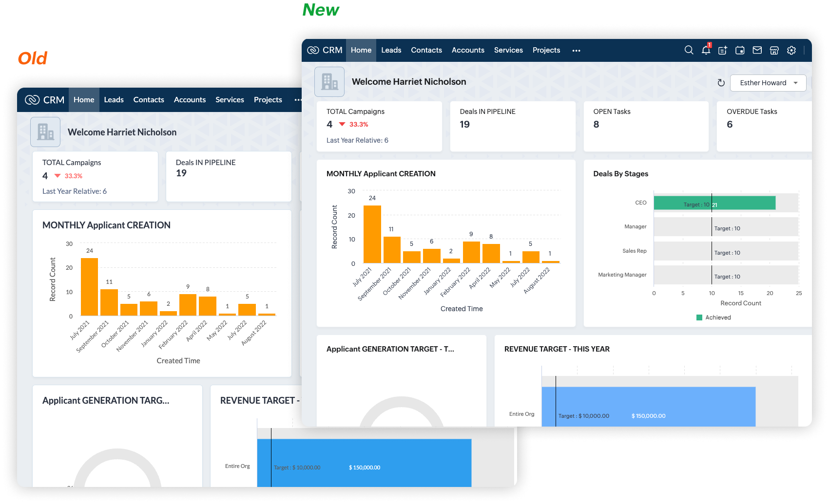Open the more modules ellipsis in old CRM
Image resolution: width=829 pixels, height=504 pixels.
click(x=297, y=100)
